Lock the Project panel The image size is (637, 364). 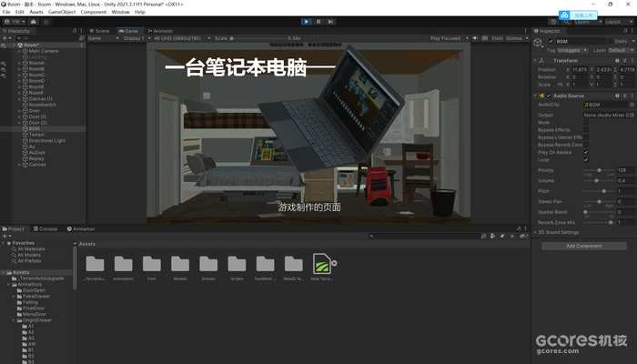pos(519,228)
